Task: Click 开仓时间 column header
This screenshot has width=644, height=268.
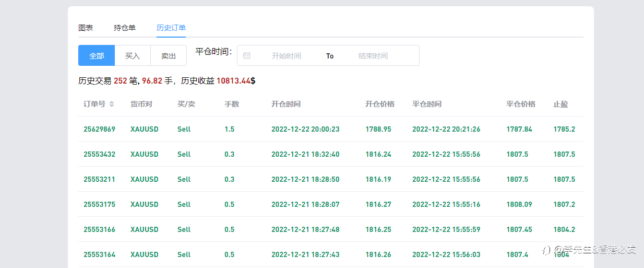Action: coord(286,104)
